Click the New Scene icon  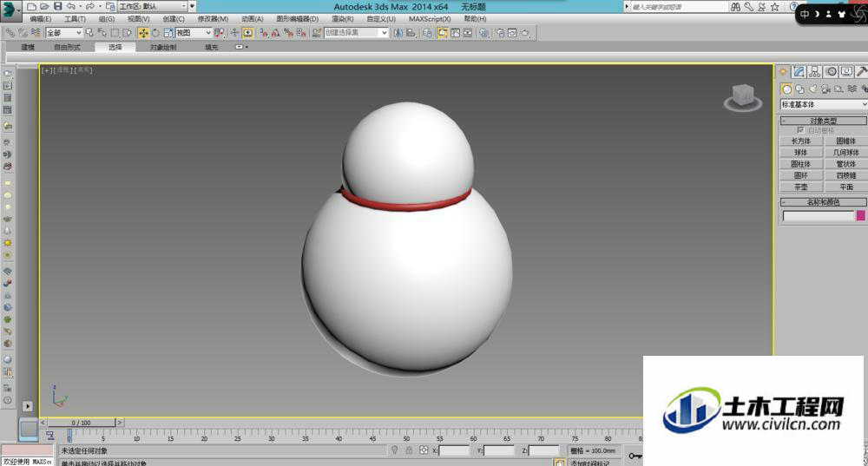tap(31, 7)
